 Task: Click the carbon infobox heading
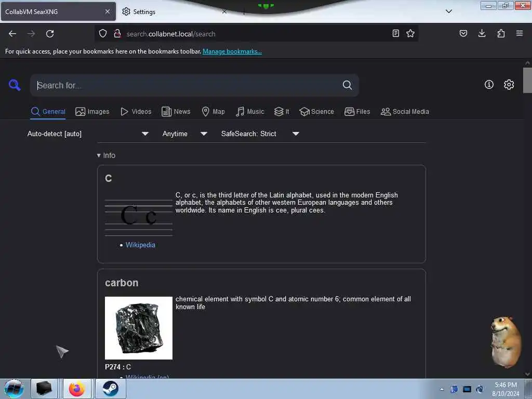[122, 283]
